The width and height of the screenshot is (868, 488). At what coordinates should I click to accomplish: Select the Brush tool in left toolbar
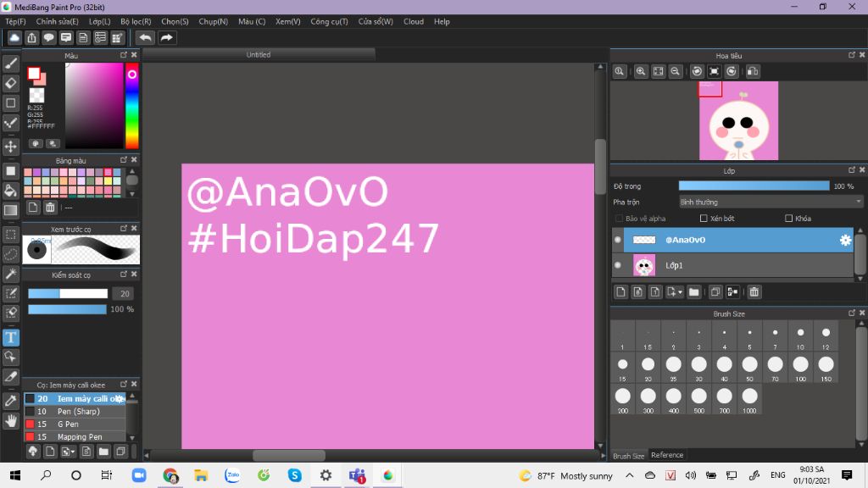(10, 63)
